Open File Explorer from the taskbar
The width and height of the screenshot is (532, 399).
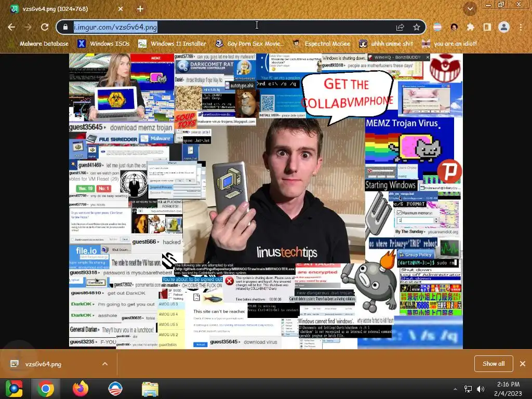tap(150, 389)
